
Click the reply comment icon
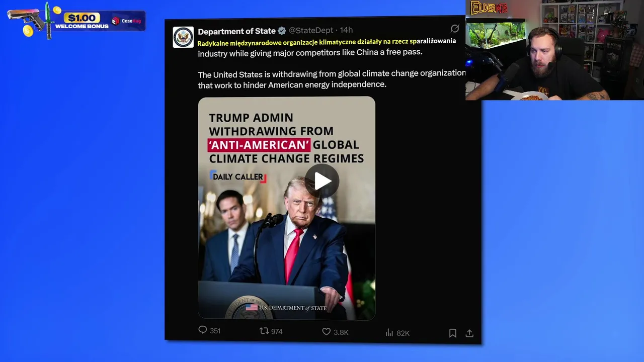click(x=203, y=330)
